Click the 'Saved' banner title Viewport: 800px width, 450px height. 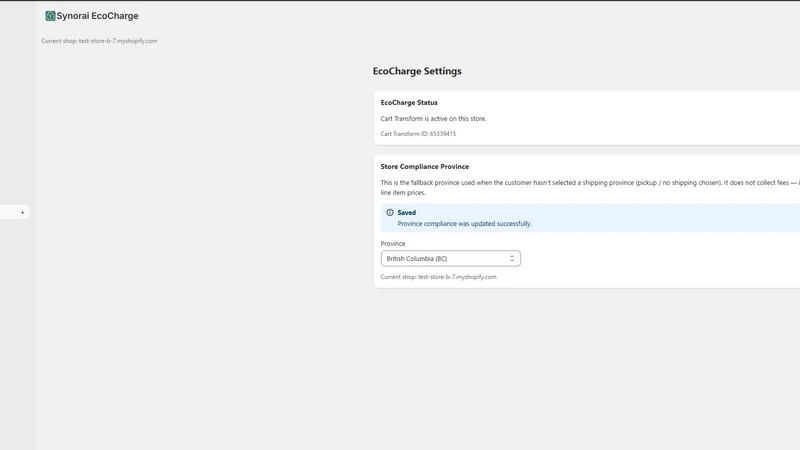[x=407, y=212]
